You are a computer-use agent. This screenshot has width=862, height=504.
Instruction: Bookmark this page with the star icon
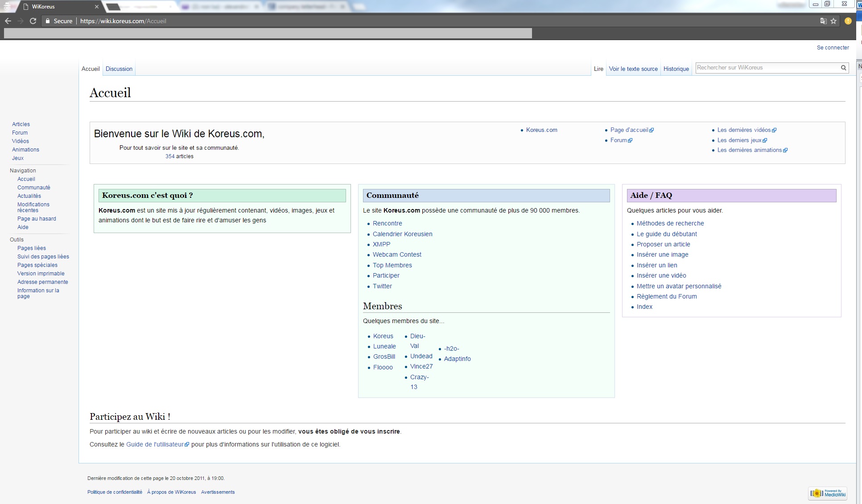tap(833, 21)
